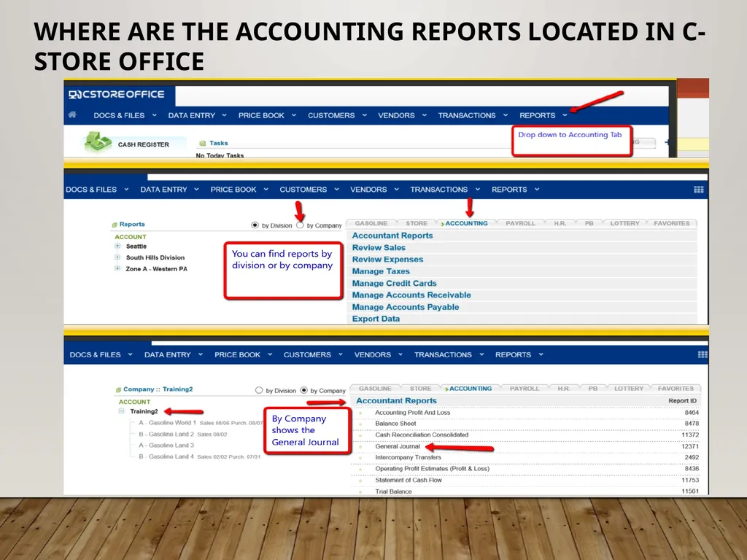Click the small icon beside the Reports heading

(x=115, y=225)
